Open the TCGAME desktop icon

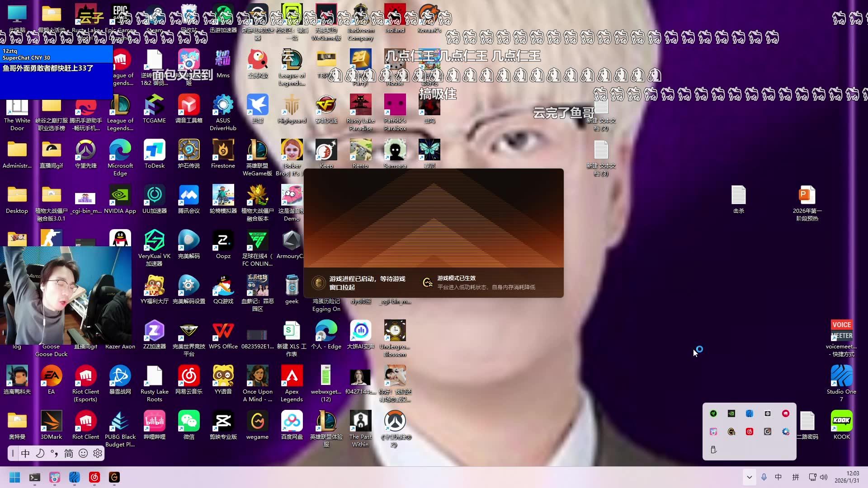[x=154, y=109]
